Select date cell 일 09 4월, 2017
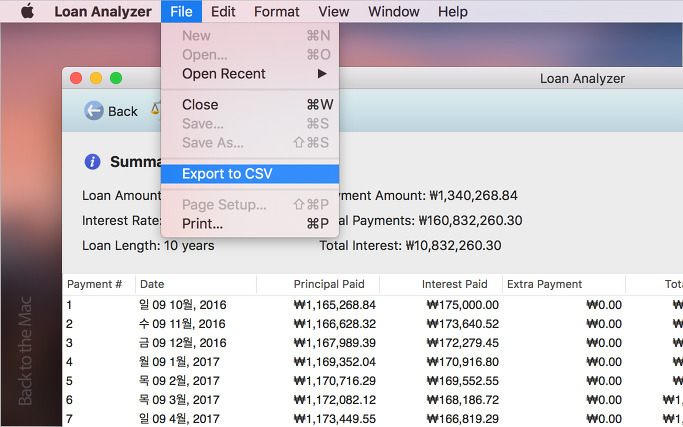Image resolution: width=683 pixels, height=427 pixels. [x=179, y=419]
